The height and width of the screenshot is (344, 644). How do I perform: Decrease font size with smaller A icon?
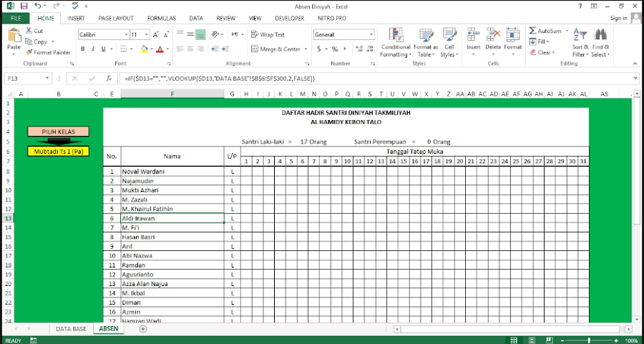click(166, 35)
